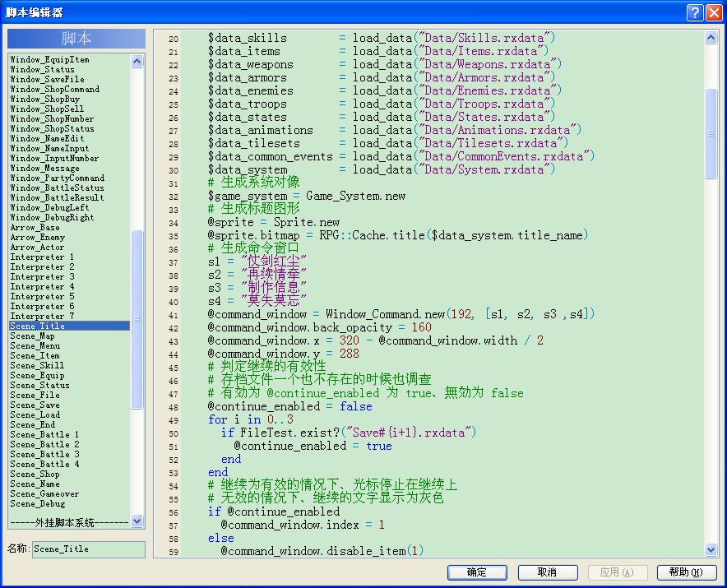
Task: Select Interpreter 7 in the list
Action: pos(42,316)
